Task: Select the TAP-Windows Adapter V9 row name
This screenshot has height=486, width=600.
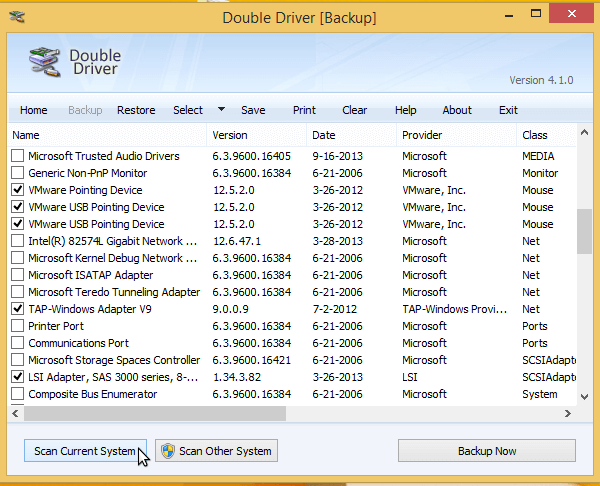Action: pos(90,309)
